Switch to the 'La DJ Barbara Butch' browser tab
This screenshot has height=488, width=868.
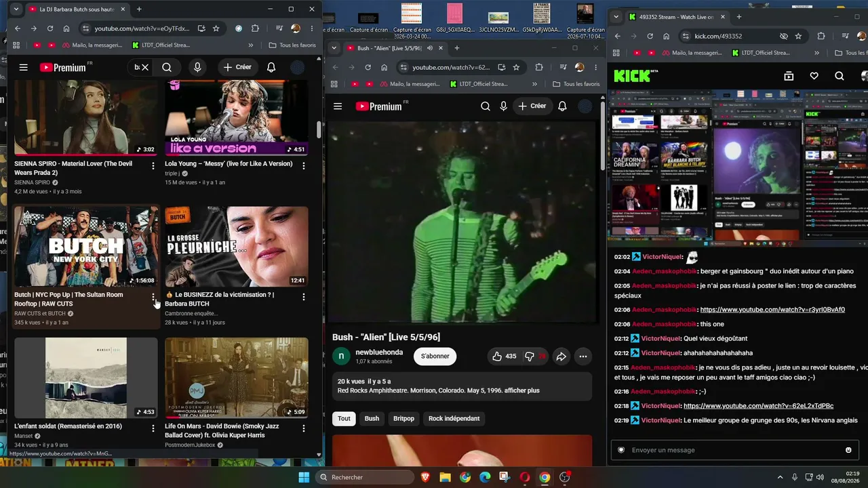tap(76, 9)
